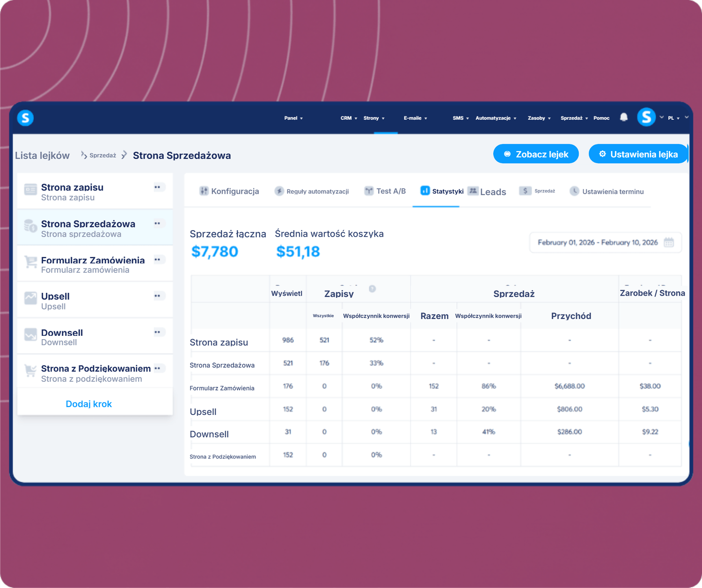Click the Ustawienia lejka button

point(638,154)
